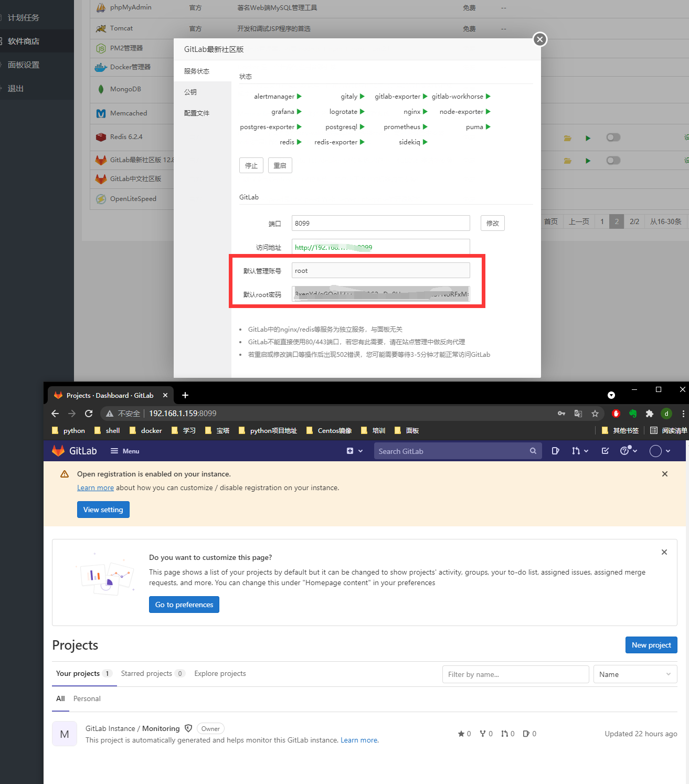Select the 公钥 tab in dialog

click(x=203, y=92)
